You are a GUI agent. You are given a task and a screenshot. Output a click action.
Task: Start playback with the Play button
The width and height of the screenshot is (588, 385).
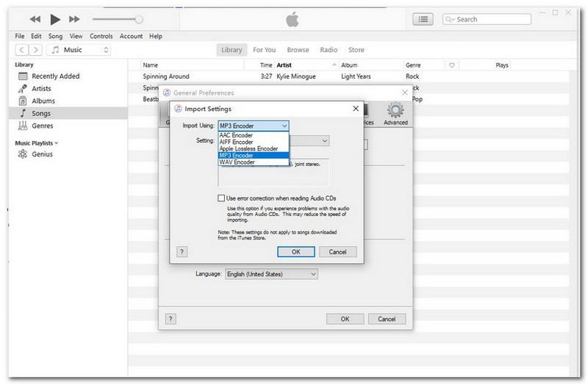(55, 19)
